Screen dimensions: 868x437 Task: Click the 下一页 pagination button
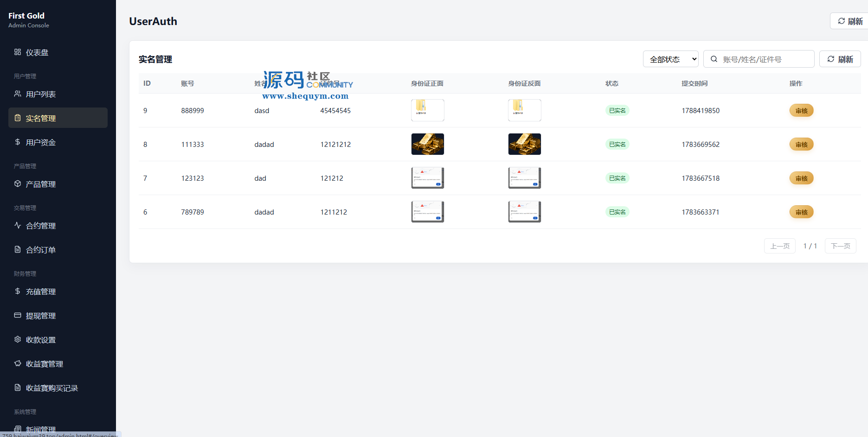(840, 246)
